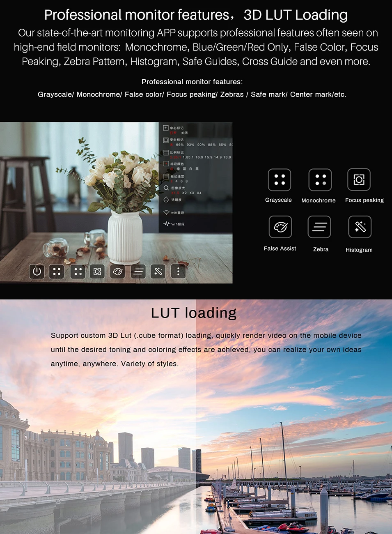This screenshot has height=534, width=392.
Task: Click the 标记线宽 line width icon
Action: tap(166, 176)
